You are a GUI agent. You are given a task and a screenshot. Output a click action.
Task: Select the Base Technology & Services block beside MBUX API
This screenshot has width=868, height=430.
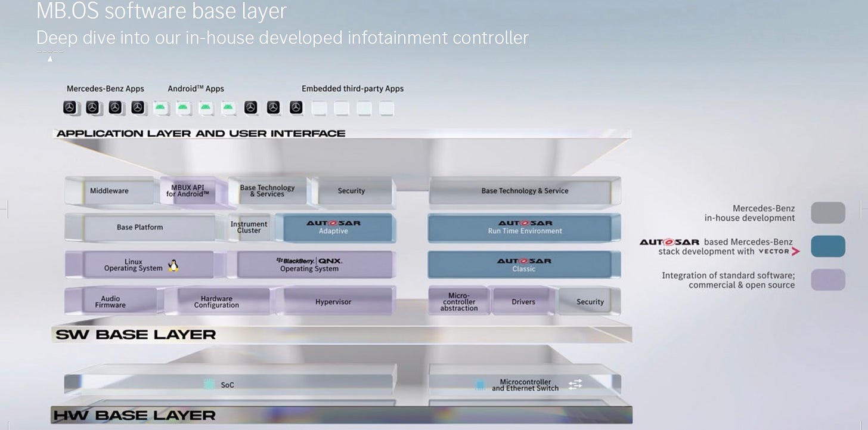267,191
